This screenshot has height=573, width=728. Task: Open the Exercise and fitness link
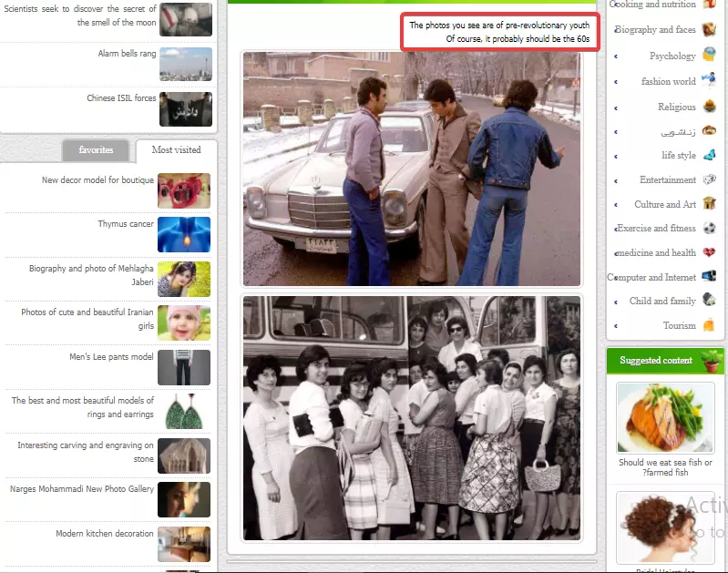coord(656,228)
